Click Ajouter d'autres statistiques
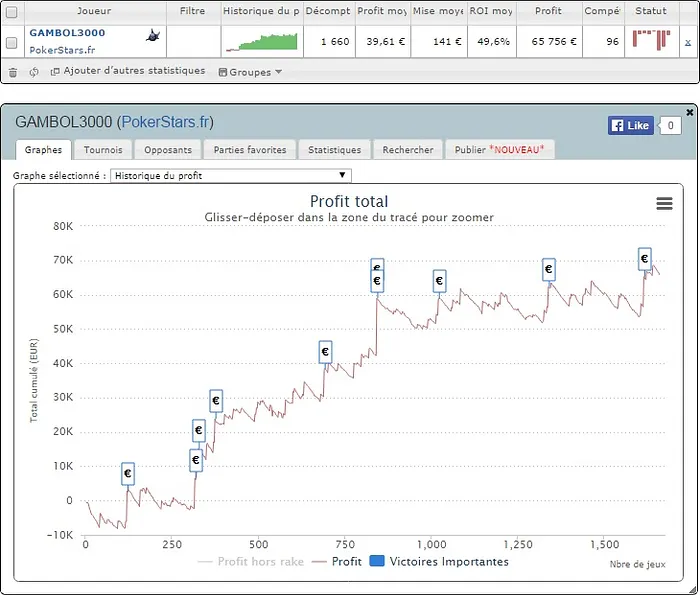Screen dimensions: 700x595 127,72
